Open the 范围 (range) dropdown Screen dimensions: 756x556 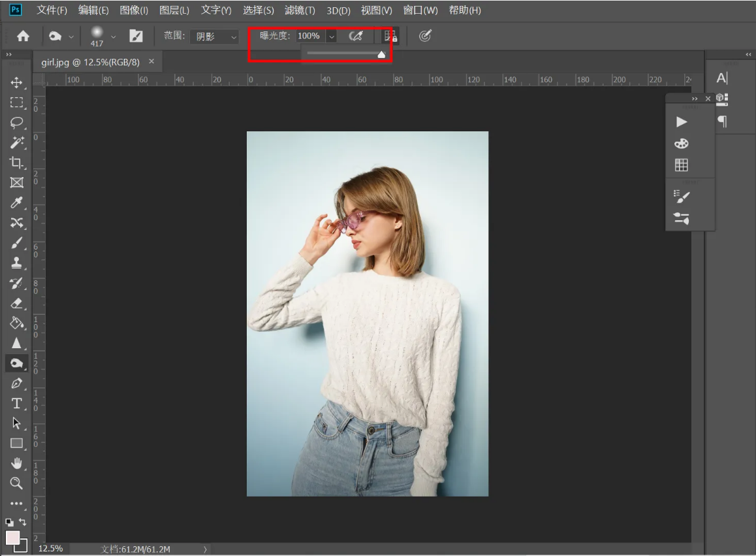(215, 37)
